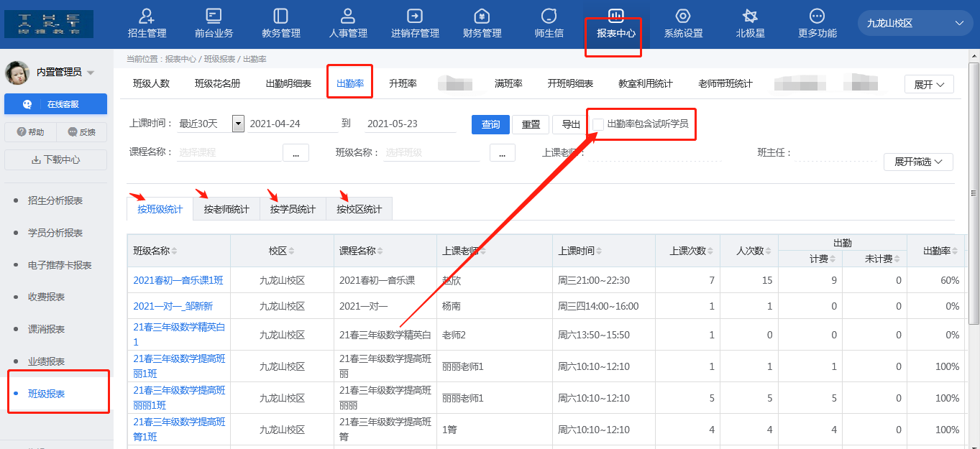
Task: Click 课程名称 course input field
Action: click(x=228, y=152)
